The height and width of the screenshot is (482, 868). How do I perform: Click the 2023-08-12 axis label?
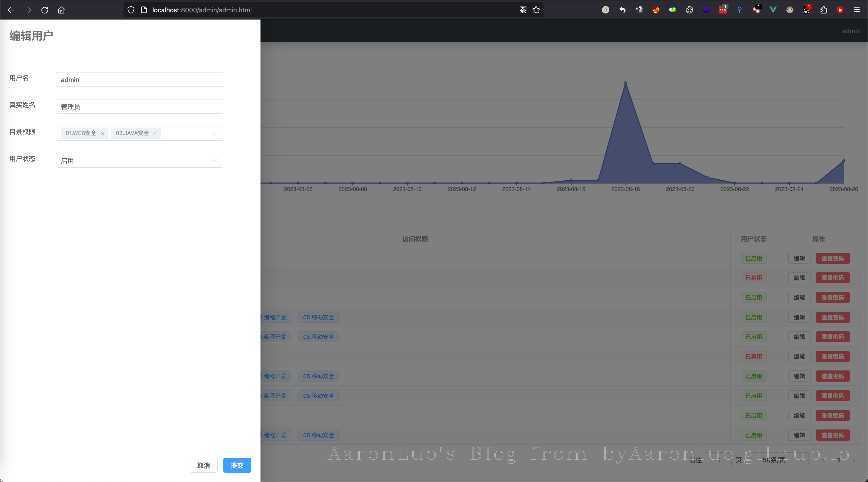[x=462, y=189]
